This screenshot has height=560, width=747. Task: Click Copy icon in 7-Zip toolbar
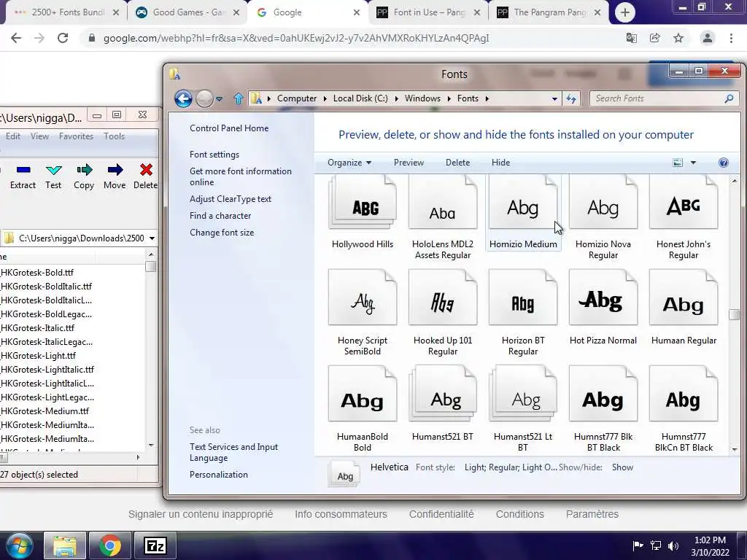coord(84,170)
